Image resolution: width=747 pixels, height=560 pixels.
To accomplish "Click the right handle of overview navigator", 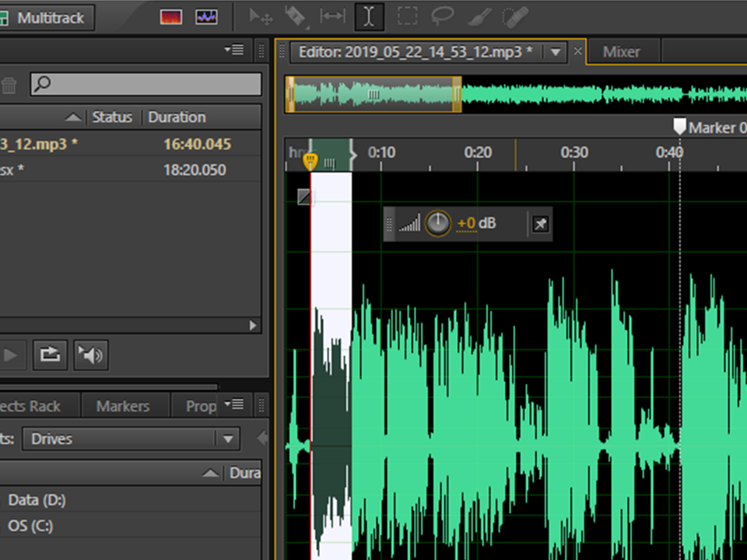I will (457, 94).
